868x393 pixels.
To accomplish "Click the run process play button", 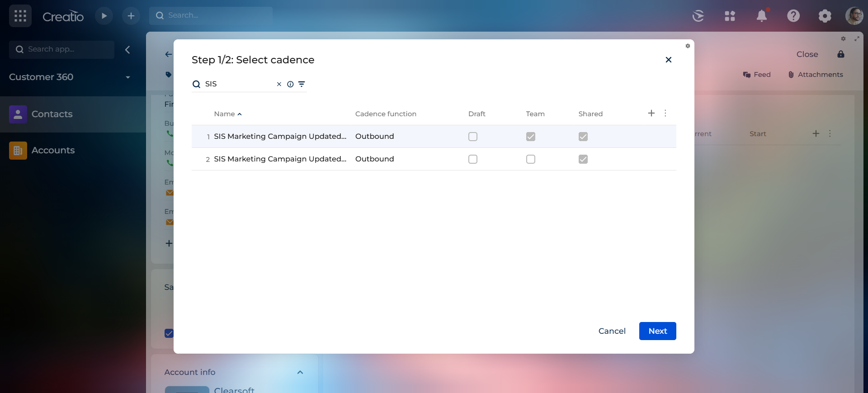I will (x=104, y=16).
